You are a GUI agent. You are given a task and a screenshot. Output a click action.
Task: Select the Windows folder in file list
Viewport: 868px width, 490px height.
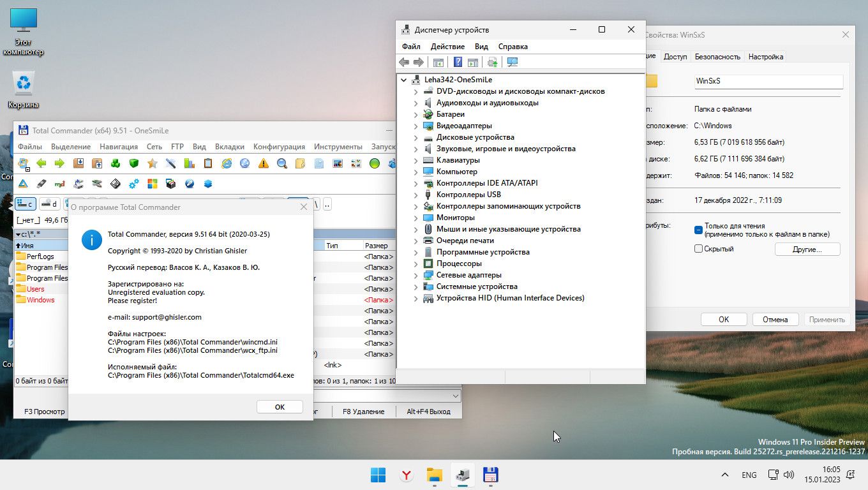click(x=41, y=300)
